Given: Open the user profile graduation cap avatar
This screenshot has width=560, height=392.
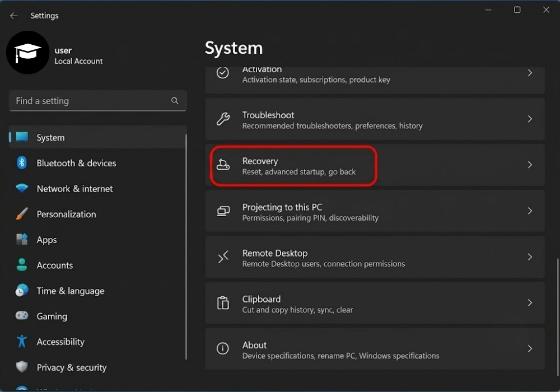Looking at the screenshot, I should tap(27, 53).
